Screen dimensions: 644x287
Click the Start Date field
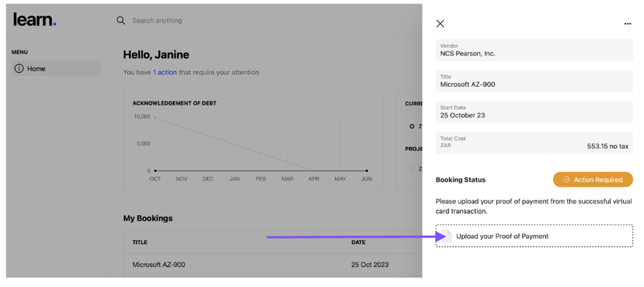534,112
